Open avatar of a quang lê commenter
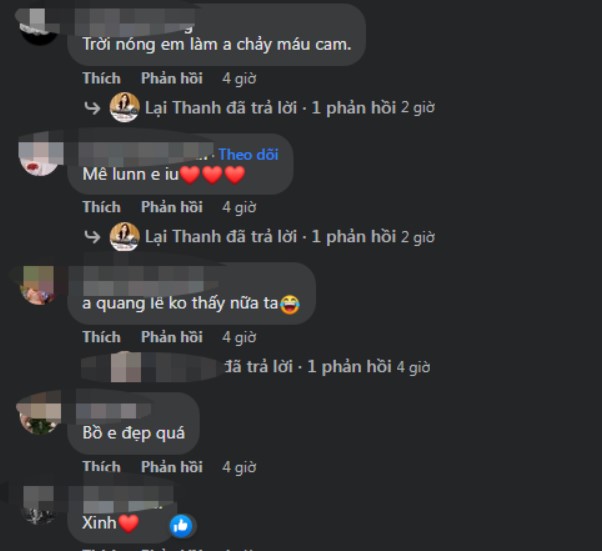The width and height of the screenshot is (602, 551). pos(39,286)
